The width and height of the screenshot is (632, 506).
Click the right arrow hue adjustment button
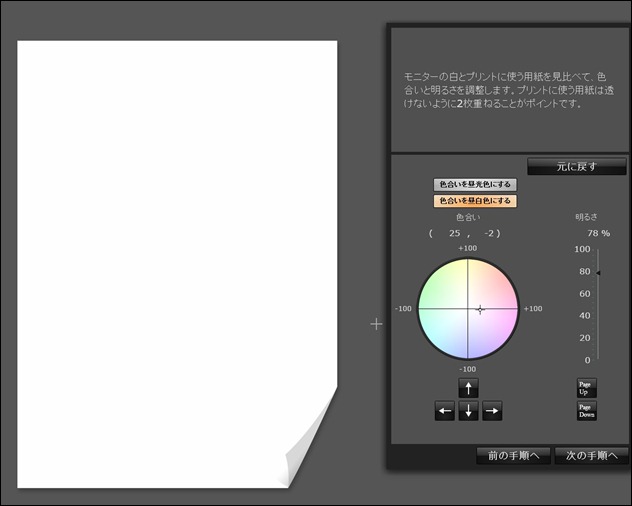click(492, 411)
